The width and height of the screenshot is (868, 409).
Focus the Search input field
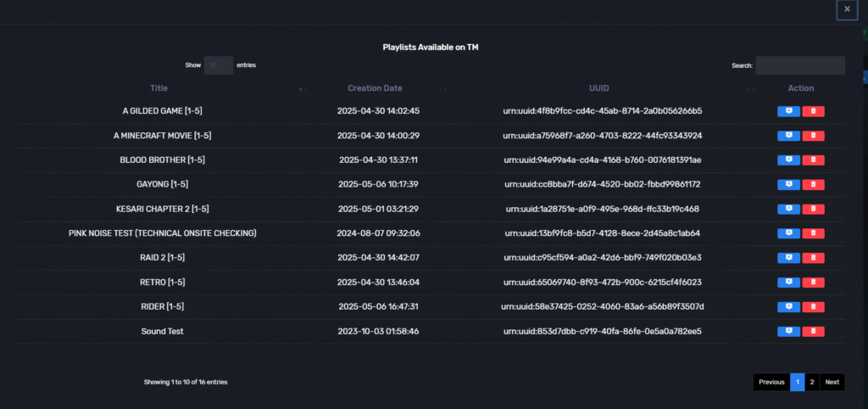point(800,65)
